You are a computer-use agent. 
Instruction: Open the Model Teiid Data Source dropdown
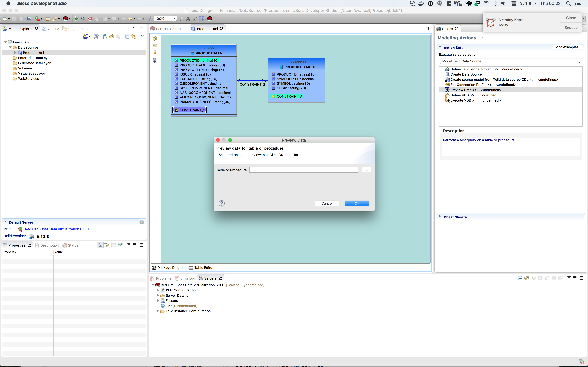(510, 61)
